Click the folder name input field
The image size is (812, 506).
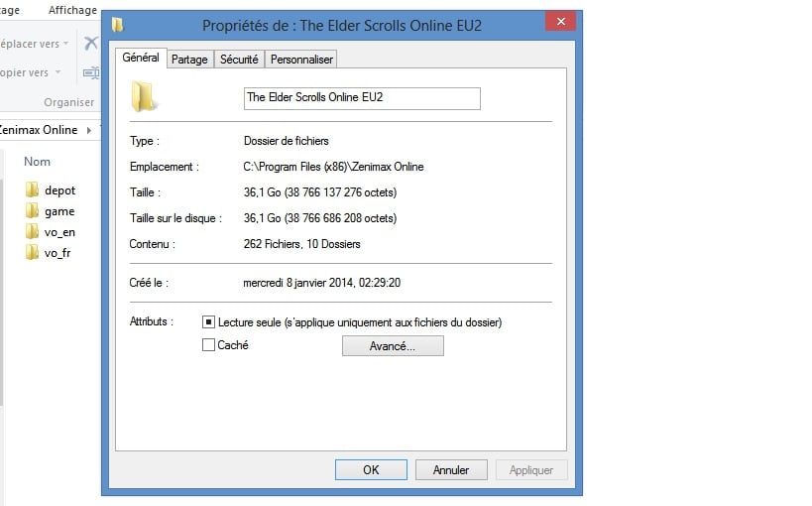(x=362, y=98)
